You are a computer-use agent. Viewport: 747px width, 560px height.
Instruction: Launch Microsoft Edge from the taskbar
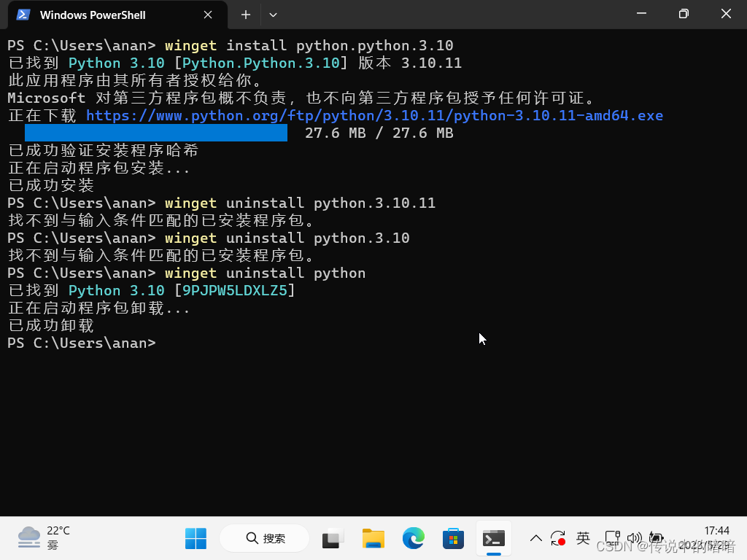point(413,539)
